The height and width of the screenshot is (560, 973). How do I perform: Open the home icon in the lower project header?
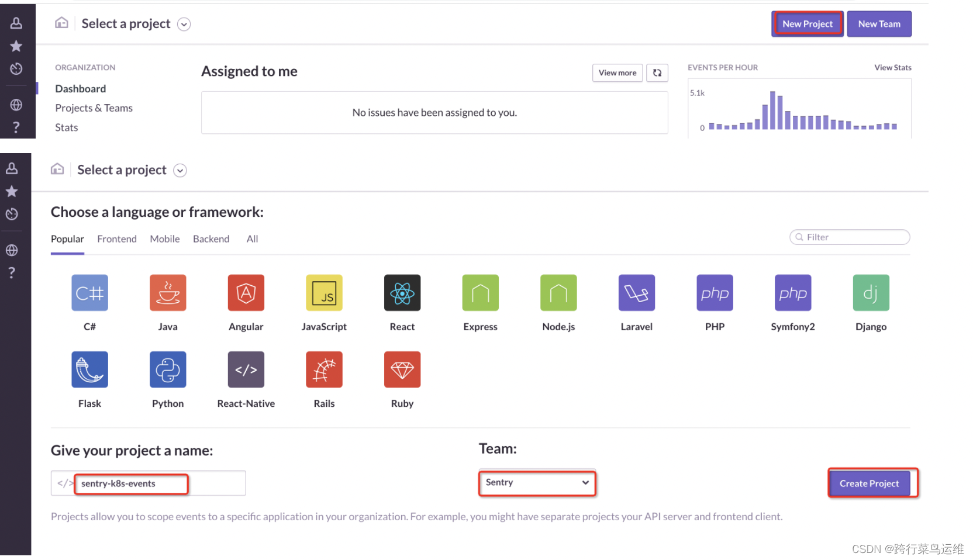57,169
